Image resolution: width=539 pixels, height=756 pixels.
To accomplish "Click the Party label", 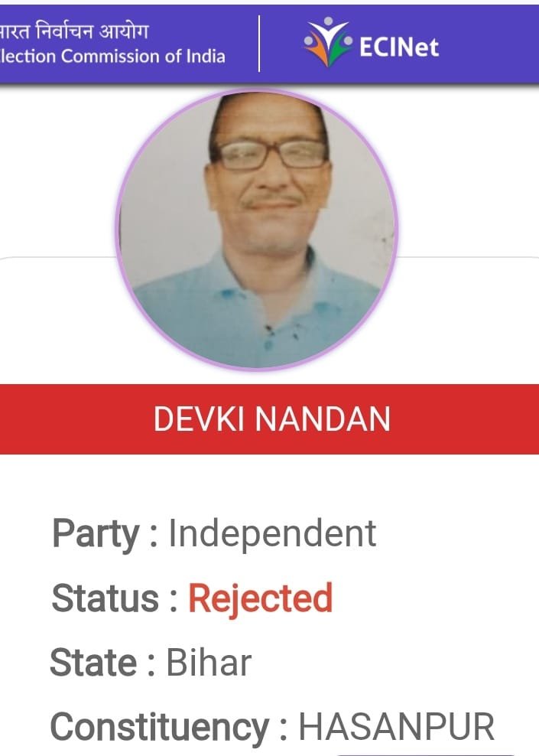I will pos(96,535).
